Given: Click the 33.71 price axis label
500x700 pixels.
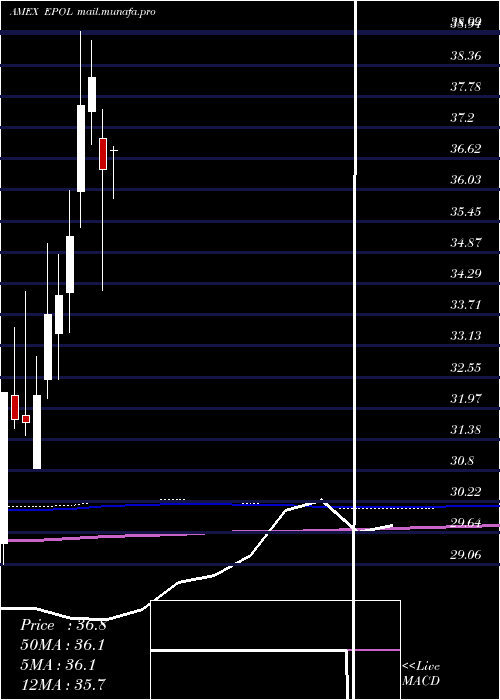Looking at the screenshot, I should pos(466,304).
